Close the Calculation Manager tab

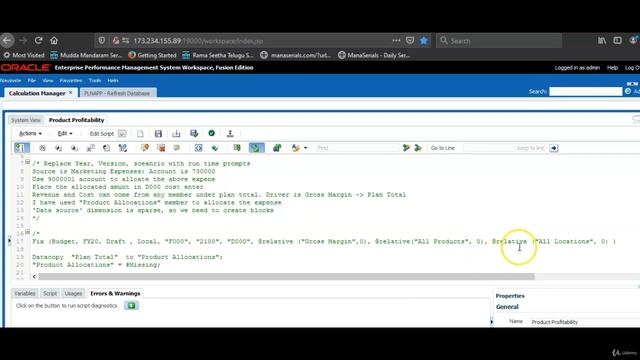pos(71,93)
